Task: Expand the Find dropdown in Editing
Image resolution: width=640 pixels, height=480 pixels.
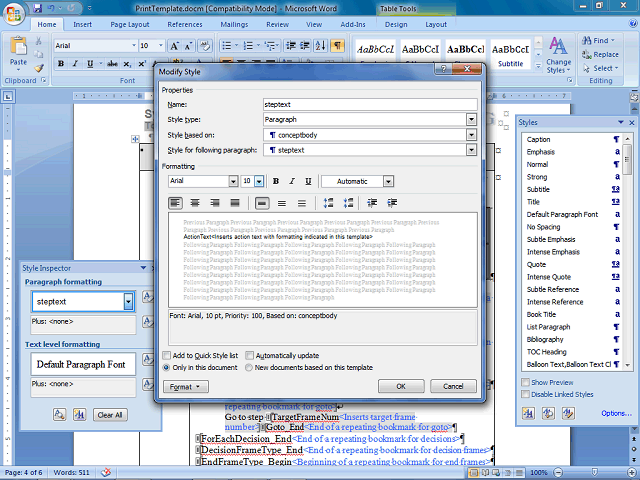Action: (x=613, y=40)
